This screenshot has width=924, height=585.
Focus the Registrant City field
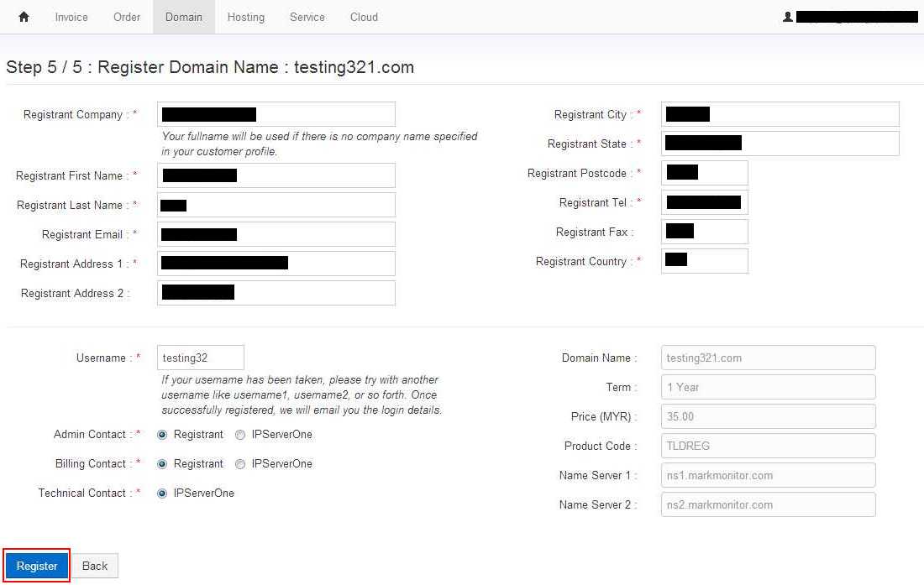[780, 114]
